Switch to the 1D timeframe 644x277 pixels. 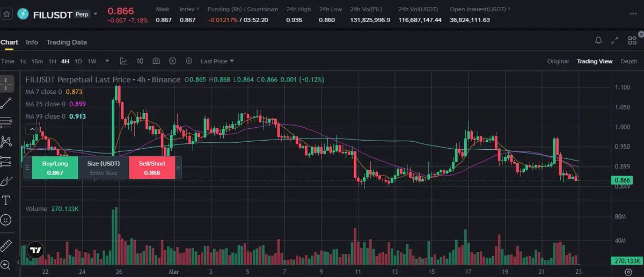coord(78,61)
